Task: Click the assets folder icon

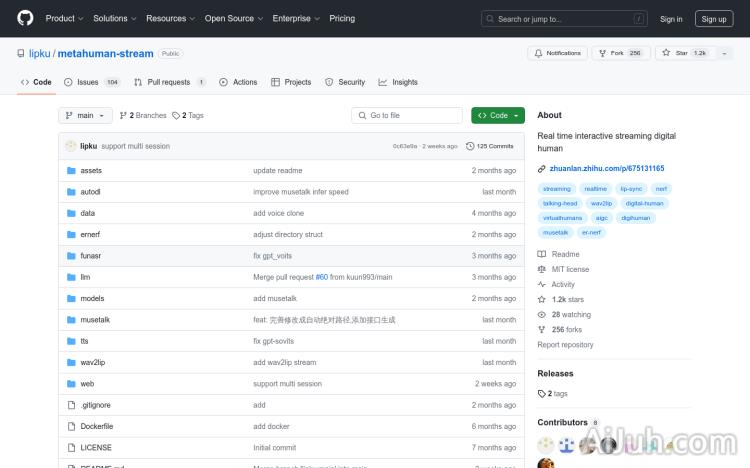Action: click(x=71, y=171)
